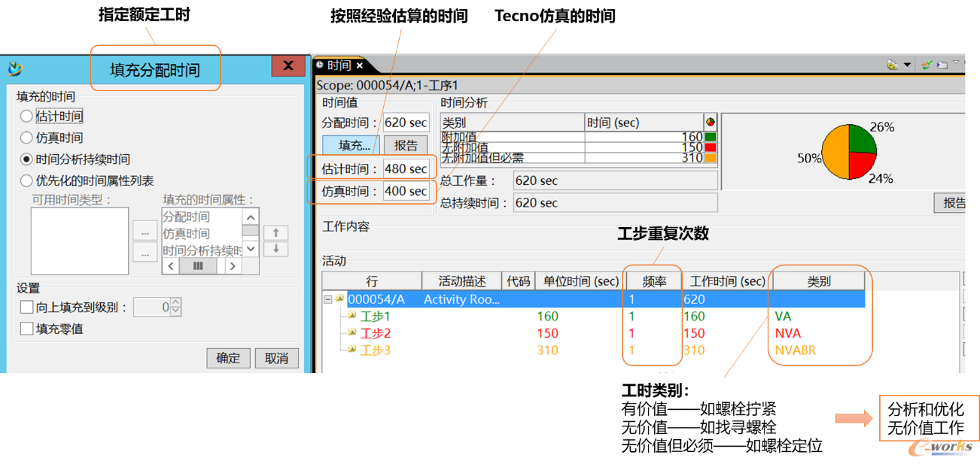Tick the 填充零值 checkbox
The image size is (980, 464).
pyautogui.click(x=26, y=329)
